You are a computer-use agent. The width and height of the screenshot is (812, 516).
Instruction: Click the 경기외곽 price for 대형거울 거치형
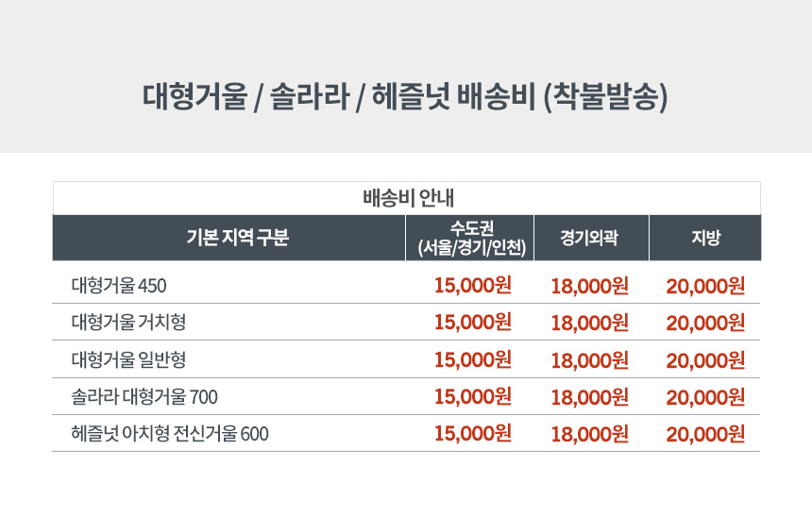pyautogui.click(x=589, y=323)
